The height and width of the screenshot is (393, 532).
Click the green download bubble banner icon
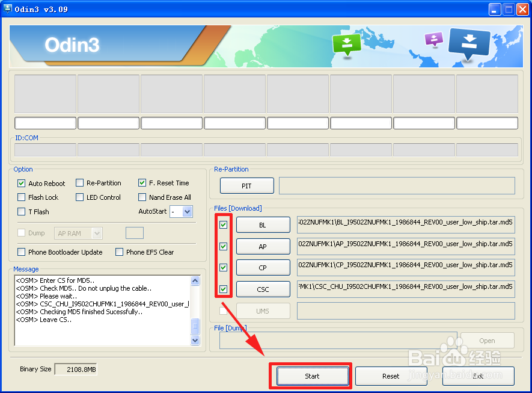(347, 45)
